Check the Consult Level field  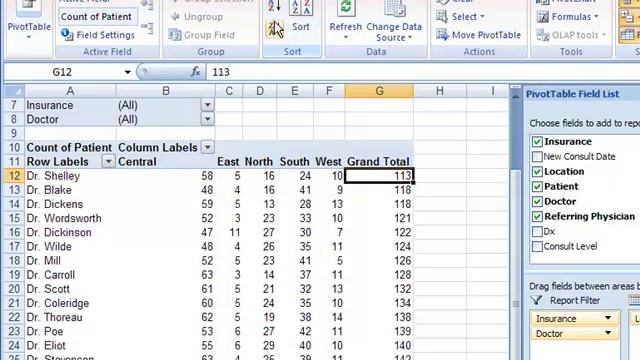537,247
